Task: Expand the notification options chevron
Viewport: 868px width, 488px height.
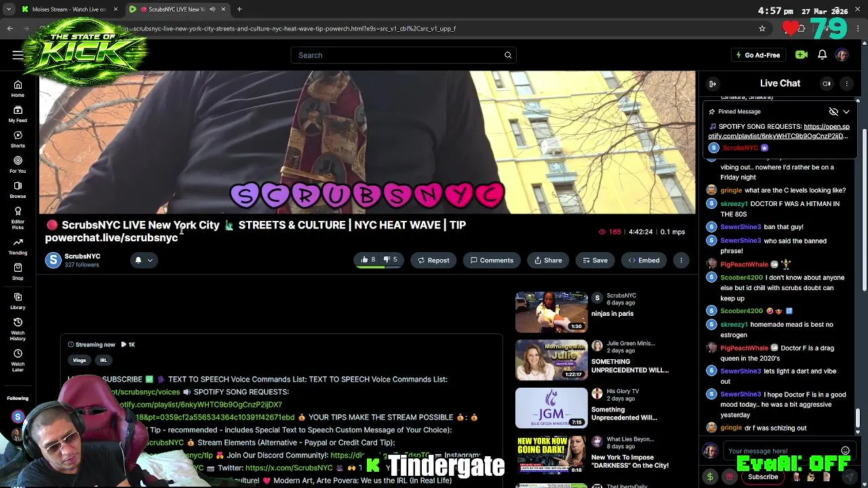Action: pos(150,260)
